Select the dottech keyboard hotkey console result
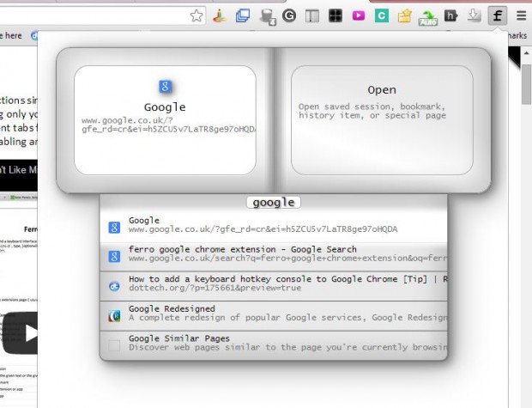This screenshot has height=408, width=532. pyautogui.click(x=275, y=284)
